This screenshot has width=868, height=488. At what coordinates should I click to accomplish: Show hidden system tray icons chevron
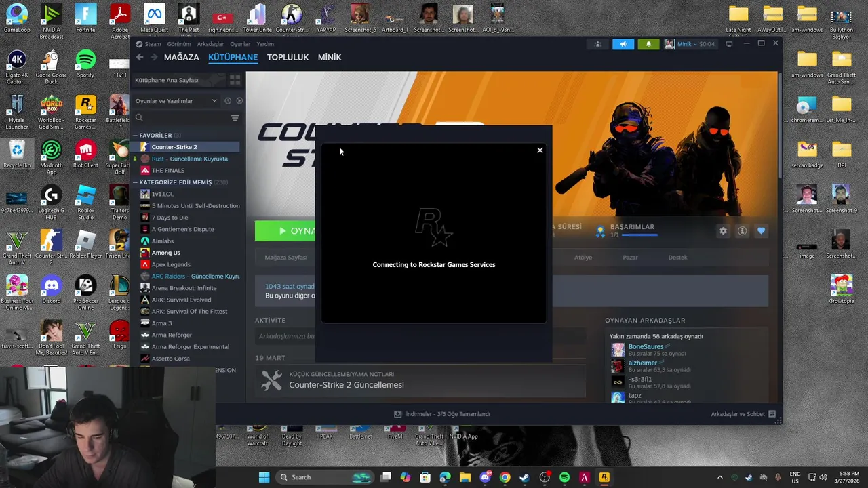coord(719,477)
